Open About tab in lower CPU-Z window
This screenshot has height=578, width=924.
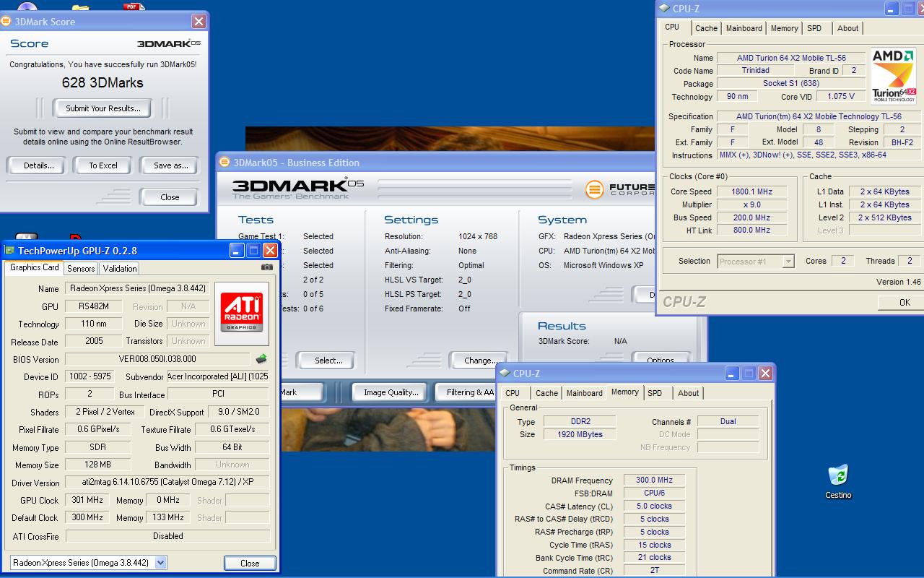click(689, 393)
